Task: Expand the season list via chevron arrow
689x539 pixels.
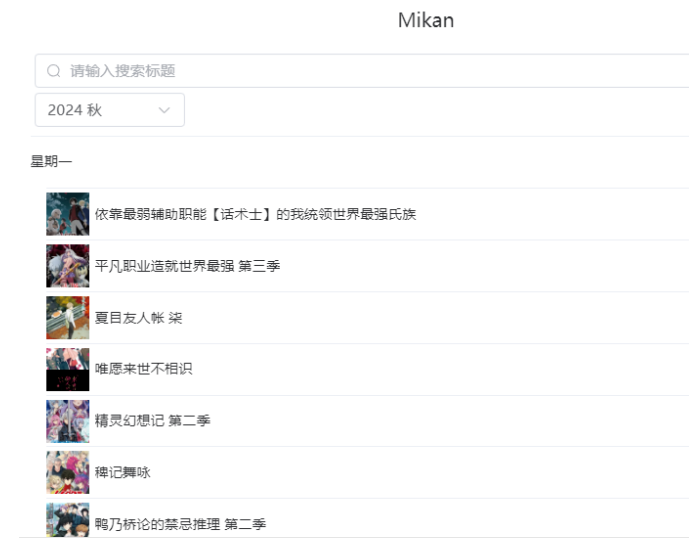Action: point(164,110)
